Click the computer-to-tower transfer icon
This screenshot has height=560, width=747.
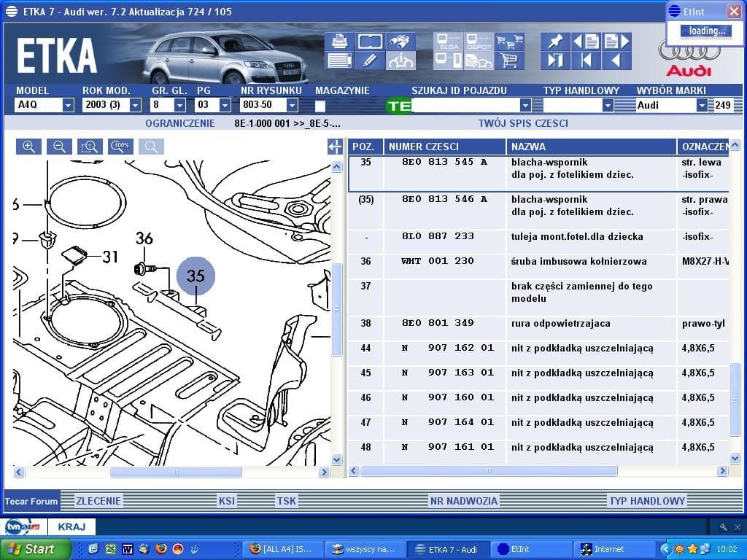click(449, 61)
